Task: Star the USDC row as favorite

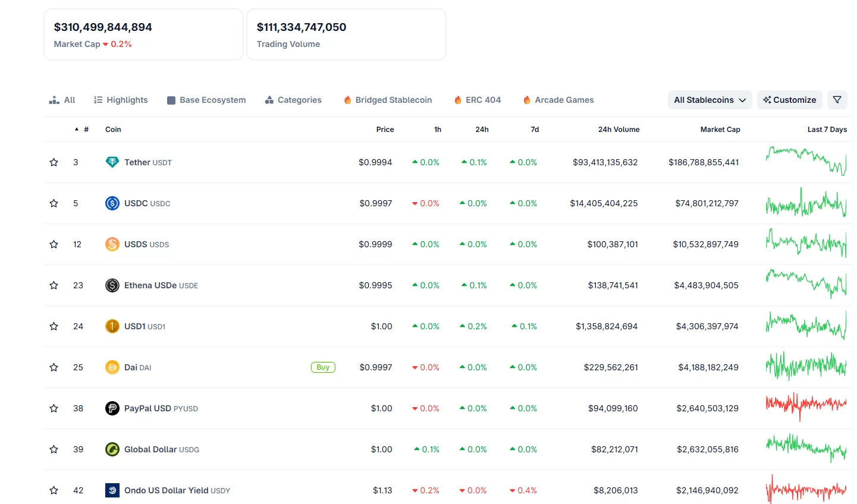Action: (54, 203)
